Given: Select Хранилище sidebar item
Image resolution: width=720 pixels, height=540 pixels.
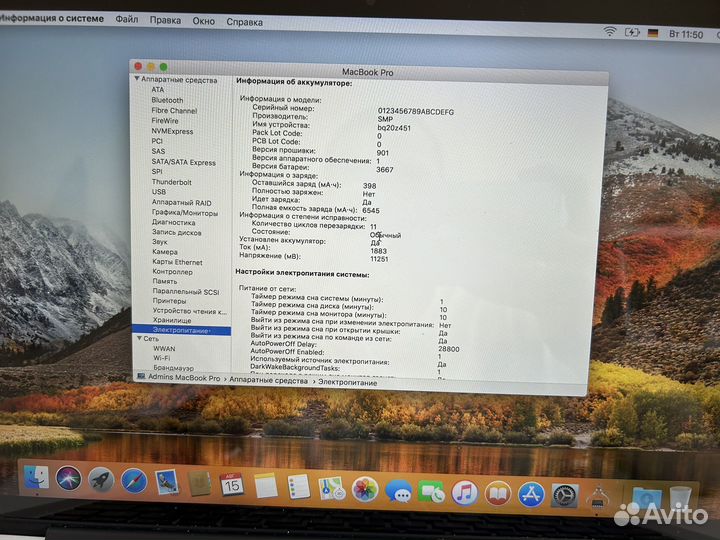Looking at the screenshot, I should (x=172, y=320).
